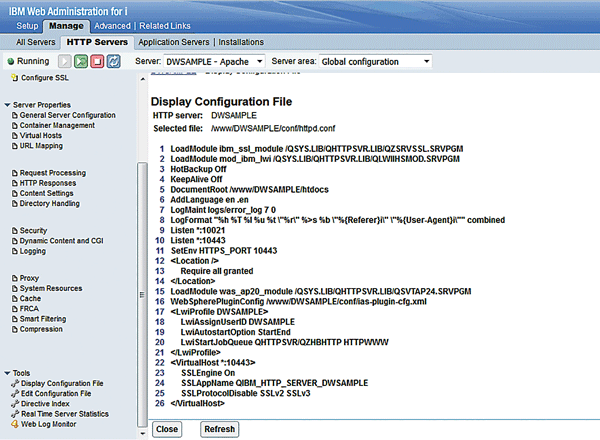Open General Server Configuration link
Viewport: 600px width, 440px height.
point(67,115)
